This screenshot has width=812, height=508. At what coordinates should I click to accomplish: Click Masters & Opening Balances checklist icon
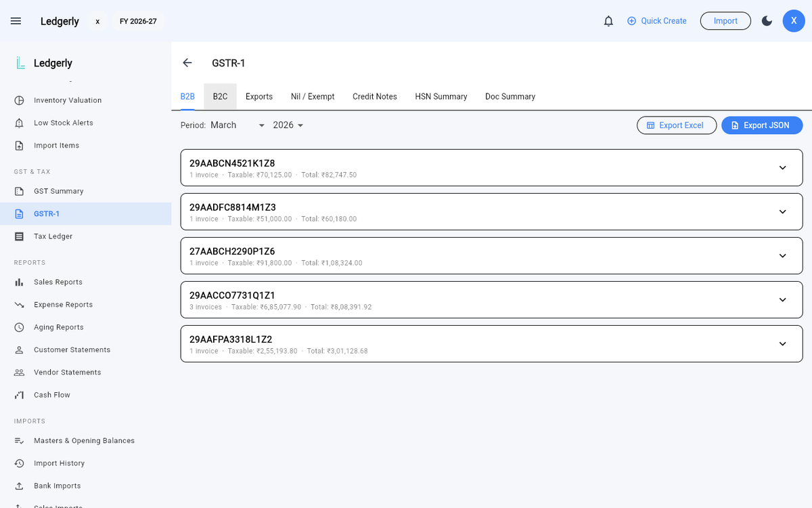[x=20, y=441]
